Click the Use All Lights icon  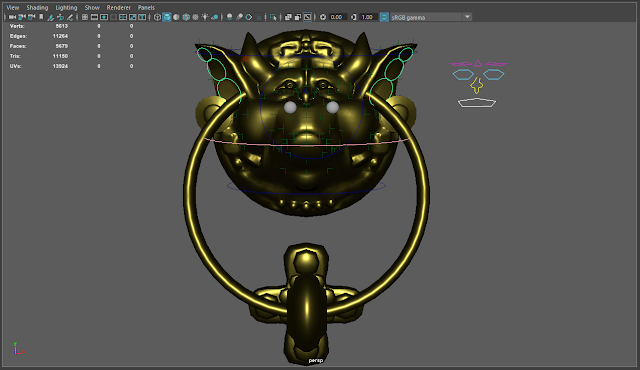click(205, 17)
